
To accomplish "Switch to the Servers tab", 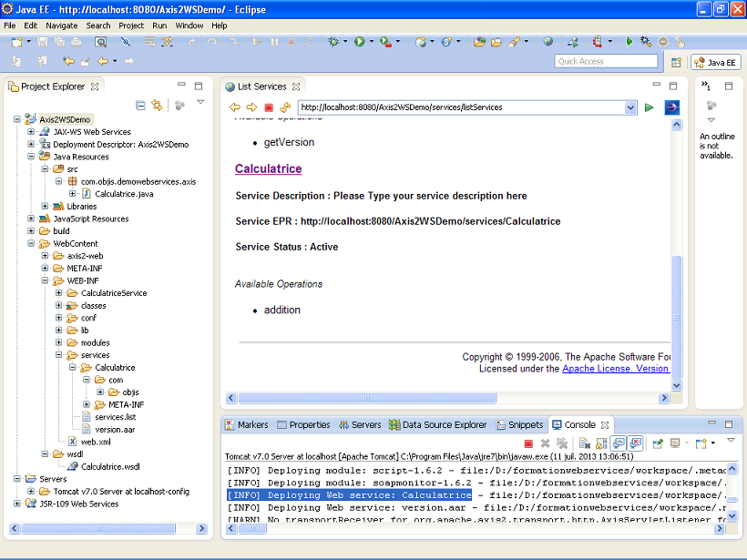I will [x=360, y=425].
